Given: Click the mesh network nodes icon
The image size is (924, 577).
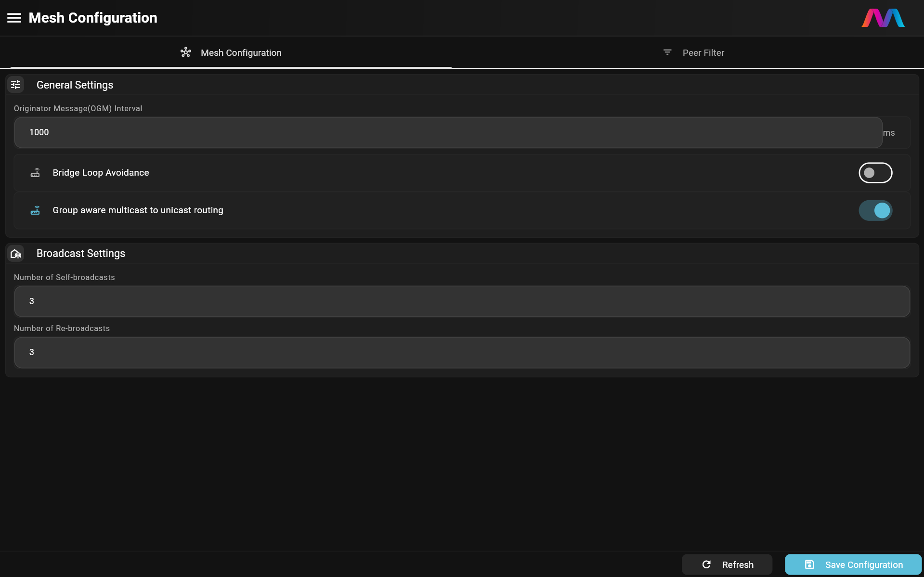Looking at the screenshot, I should (186, 52).
